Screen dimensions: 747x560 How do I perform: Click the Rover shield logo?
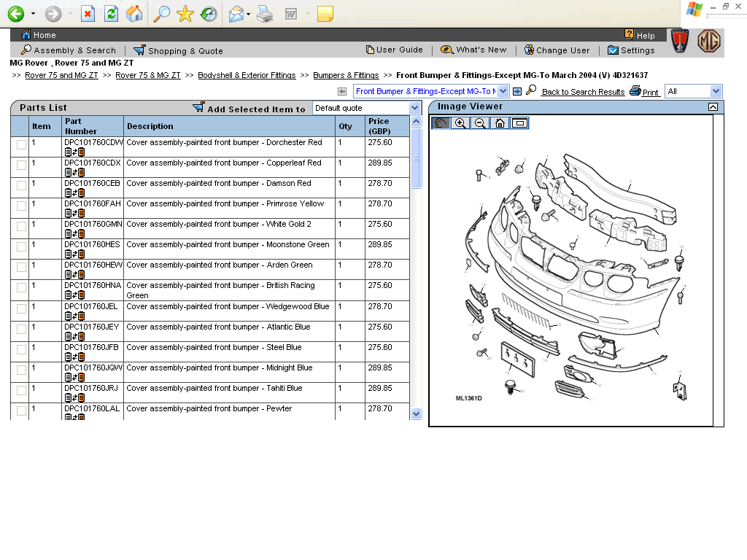(x=680, y=41)
